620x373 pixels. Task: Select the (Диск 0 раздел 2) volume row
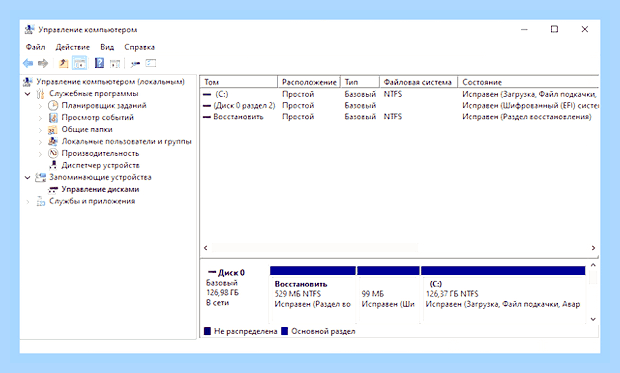click(399, 106)
